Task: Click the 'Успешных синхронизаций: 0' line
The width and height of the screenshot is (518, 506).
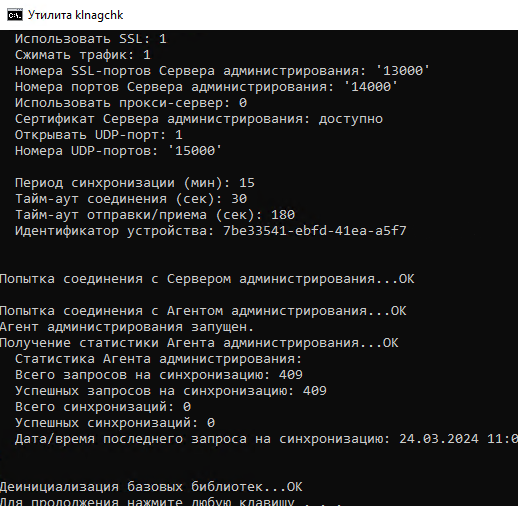Action: coord(115,423)
